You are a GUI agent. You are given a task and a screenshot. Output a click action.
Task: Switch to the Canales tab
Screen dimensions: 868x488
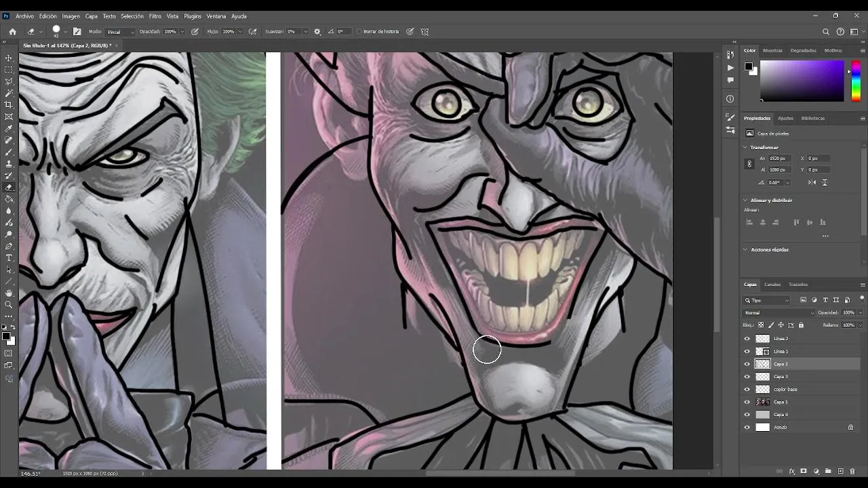coord(772,285)
